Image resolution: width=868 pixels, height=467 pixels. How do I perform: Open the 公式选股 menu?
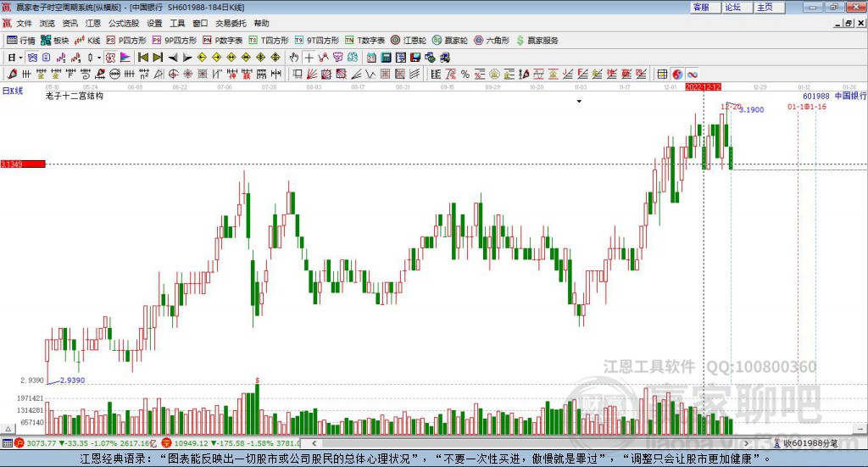(x=124, y=23)
